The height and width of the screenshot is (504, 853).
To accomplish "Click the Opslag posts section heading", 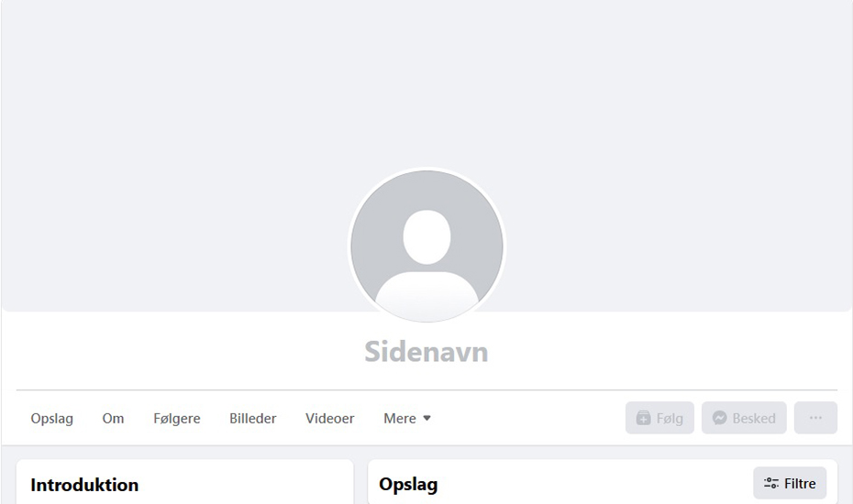I will point(408,485).
